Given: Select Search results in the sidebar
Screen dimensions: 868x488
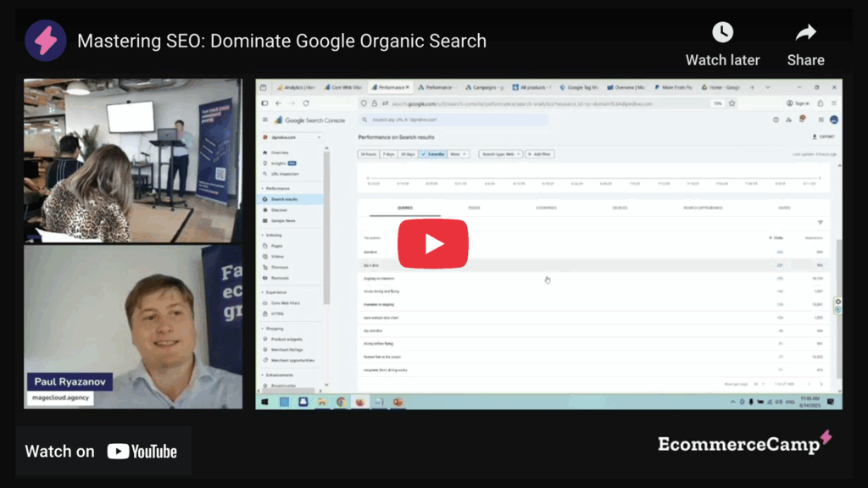Looking at the screenshot, I should (x=292, y=199).
